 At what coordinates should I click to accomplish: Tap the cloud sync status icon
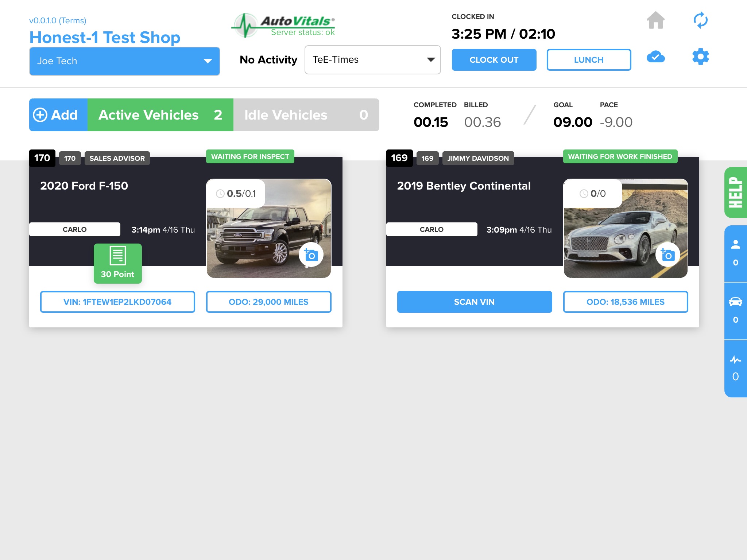click(x=655, y=57)
